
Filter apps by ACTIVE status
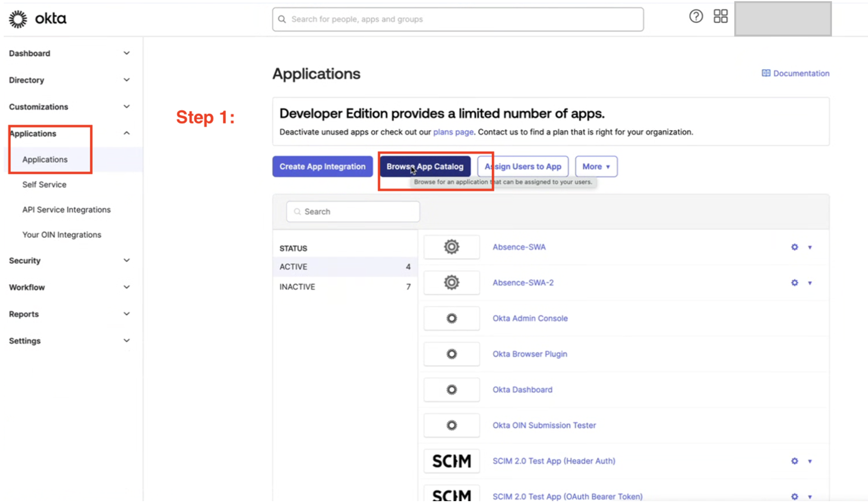point(345,267)
